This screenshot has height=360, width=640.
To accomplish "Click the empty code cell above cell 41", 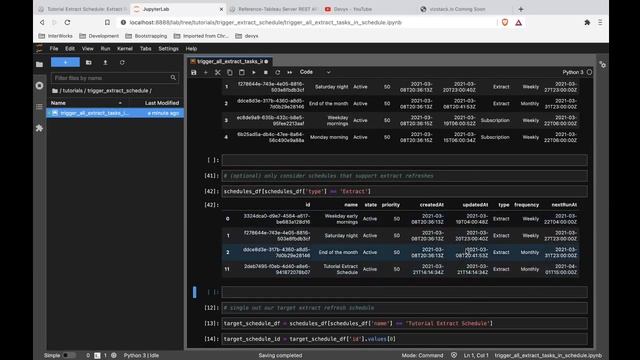I will [x=404, y=160].
